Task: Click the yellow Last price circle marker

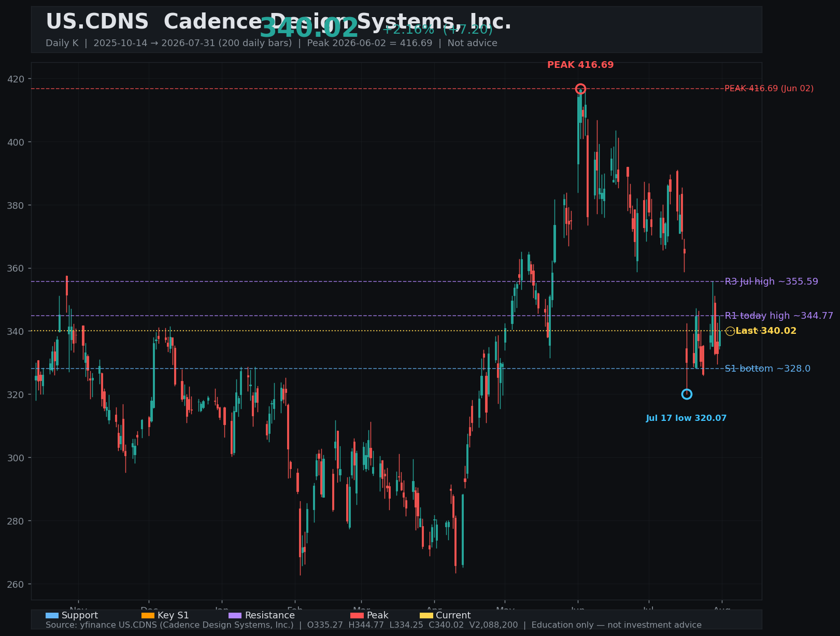Action: [x=730, y=331]
